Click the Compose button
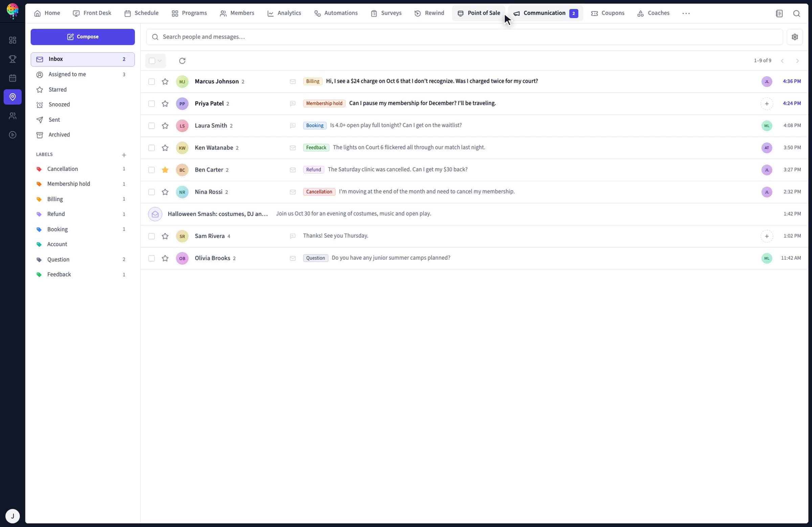Image resolution: width=812 pixels, height=527 pixels. [83, 37]
